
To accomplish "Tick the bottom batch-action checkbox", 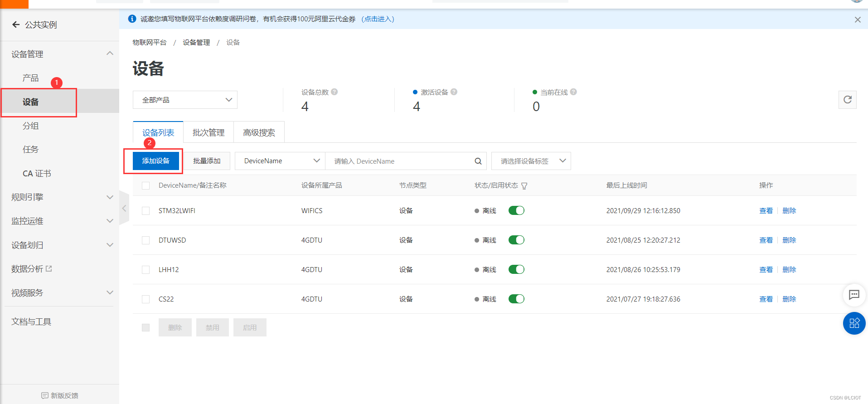I will (145, 327).
